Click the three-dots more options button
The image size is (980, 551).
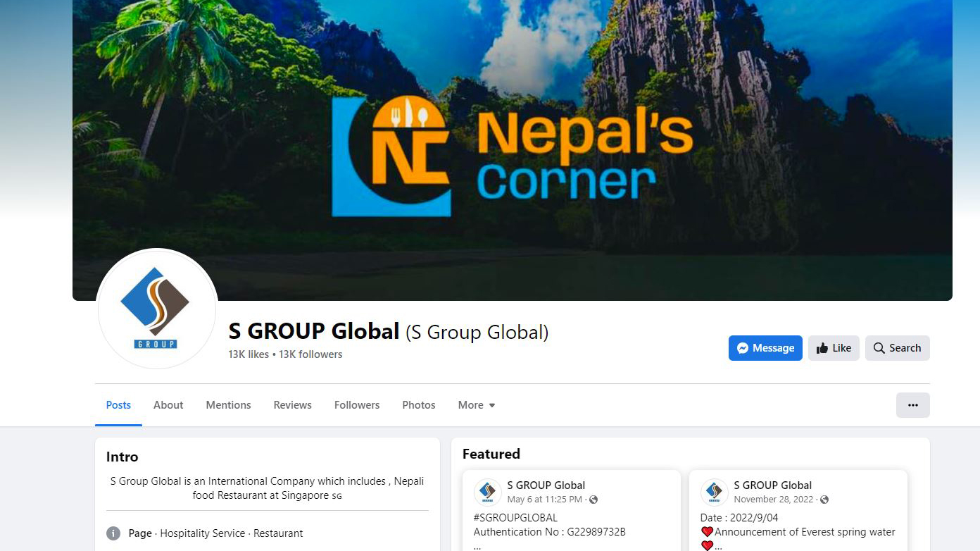pos(912,405)
